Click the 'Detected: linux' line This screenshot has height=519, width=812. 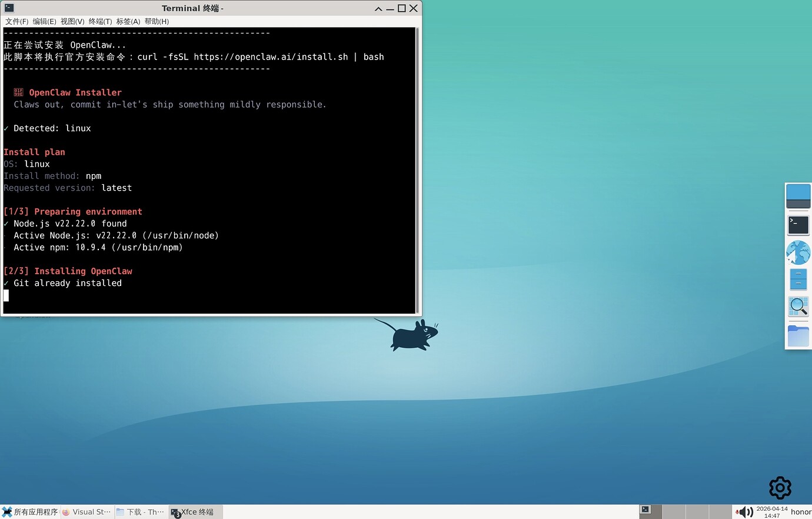click(47, 128)
